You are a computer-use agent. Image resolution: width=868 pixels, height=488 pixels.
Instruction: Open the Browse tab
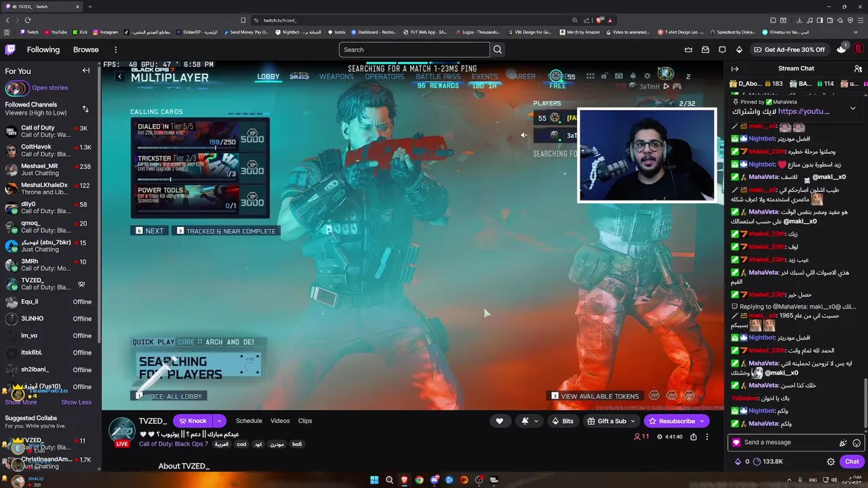(x=86, y=49)
